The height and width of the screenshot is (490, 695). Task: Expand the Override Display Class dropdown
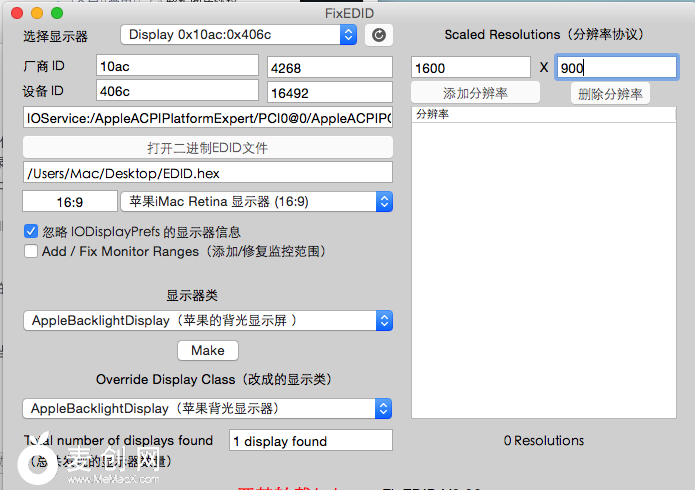point(208,409)
